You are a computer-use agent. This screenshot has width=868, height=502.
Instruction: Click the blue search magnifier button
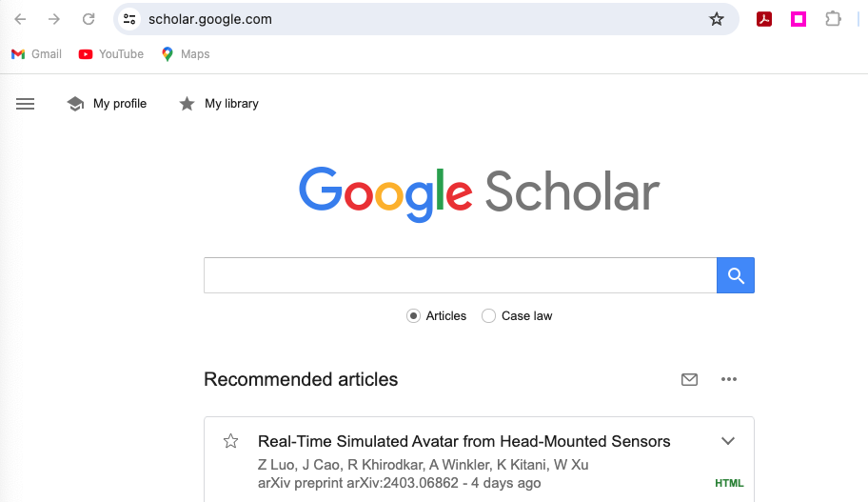click(735, 275)
